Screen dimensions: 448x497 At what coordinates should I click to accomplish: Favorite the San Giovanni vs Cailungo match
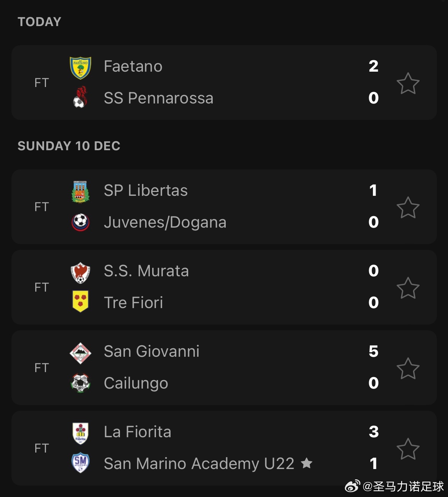408,368
